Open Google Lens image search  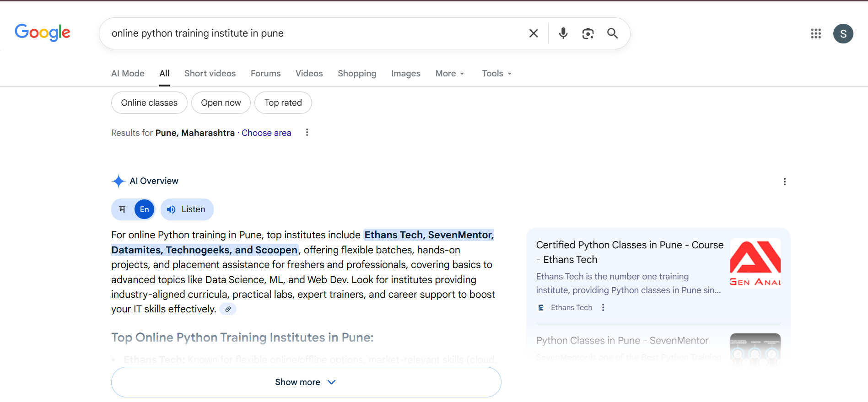click(588, 33)
